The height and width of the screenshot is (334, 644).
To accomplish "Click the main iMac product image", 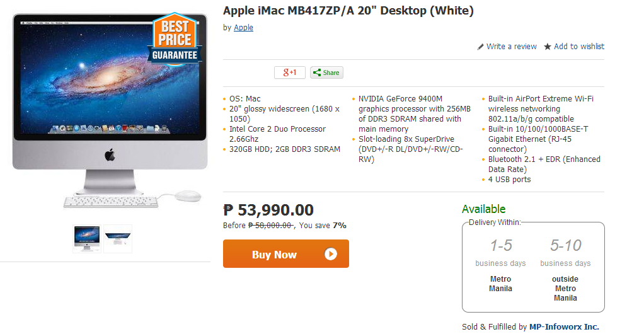I will point(110,111).
